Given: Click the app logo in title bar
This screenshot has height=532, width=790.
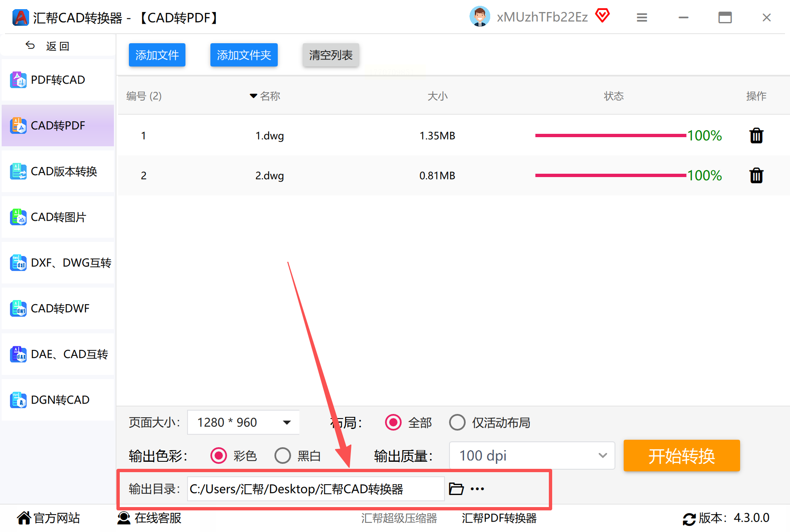Looking at the screenshot, I should 20,17.
